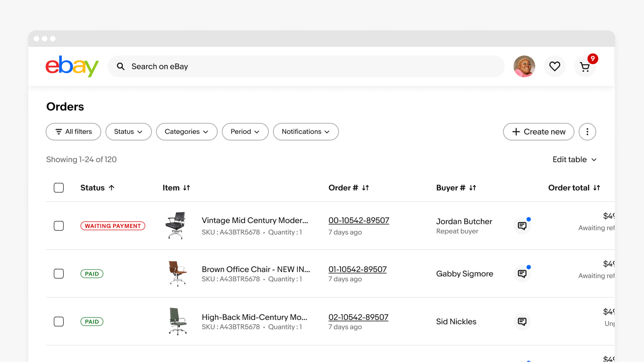Click the heart/wishlist icon in the header
This screenshot has height=362, width=644.
point(555,66)
